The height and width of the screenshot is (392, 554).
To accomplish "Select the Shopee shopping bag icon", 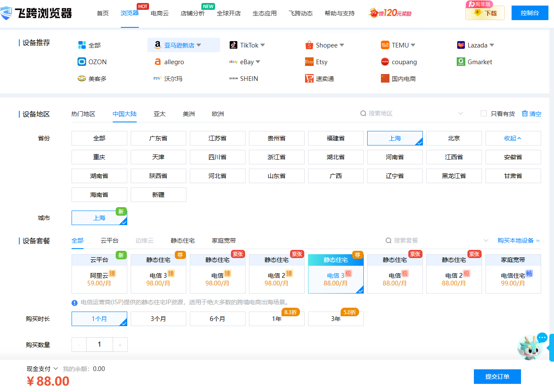I will tap(309, 45).
